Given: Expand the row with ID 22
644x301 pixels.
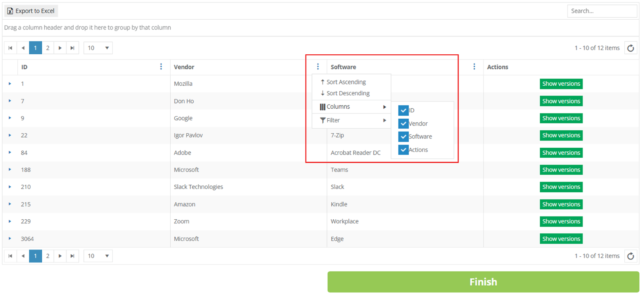Looking at the screenshot, I should 10,135.
